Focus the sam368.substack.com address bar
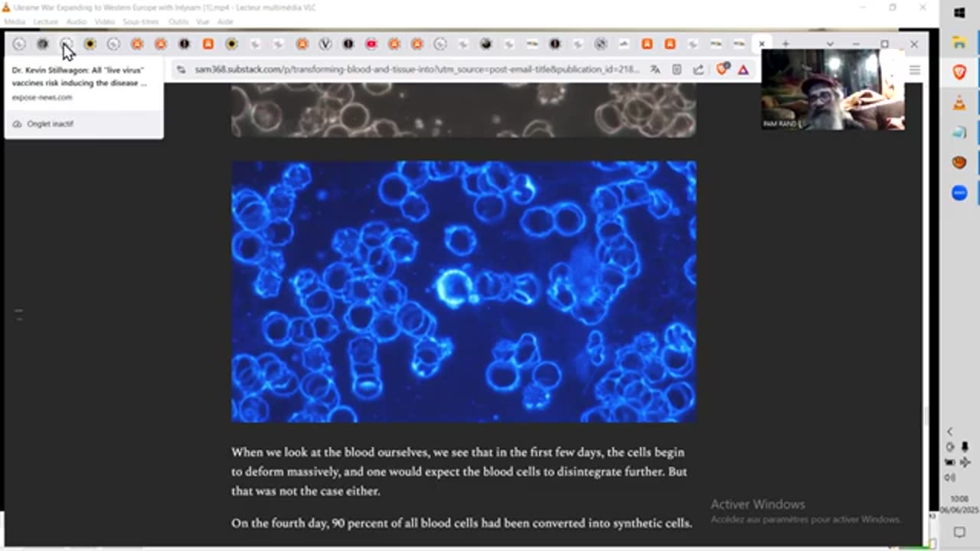This screenshot has width=980, height=551. click(x=417, y=70)
